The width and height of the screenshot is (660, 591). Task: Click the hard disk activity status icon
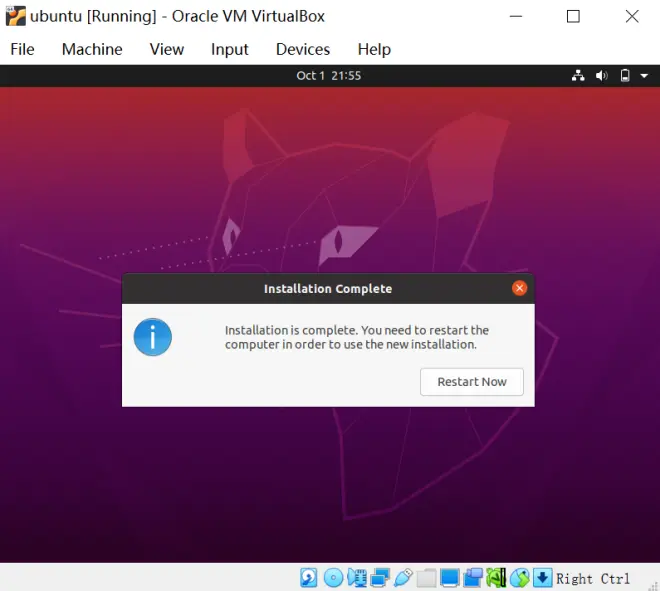[309, 578]
